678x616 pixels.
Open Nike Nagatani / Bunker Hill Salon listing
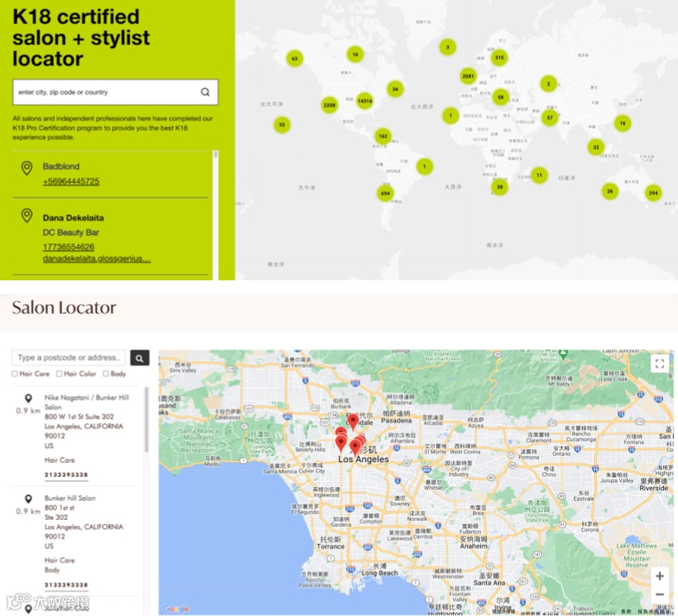tap(86, 402)
